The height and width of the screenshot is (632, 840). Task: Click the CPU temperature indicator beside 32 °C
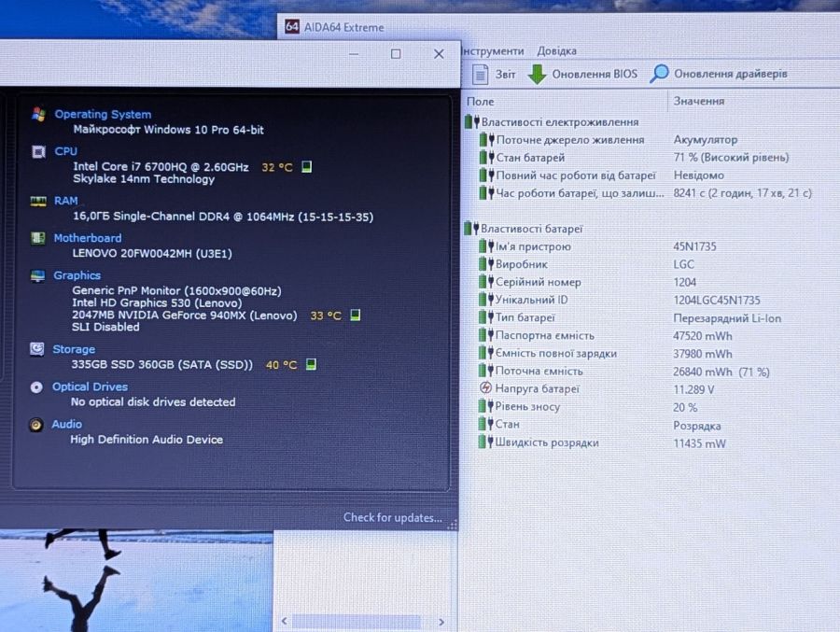point(306,167)
